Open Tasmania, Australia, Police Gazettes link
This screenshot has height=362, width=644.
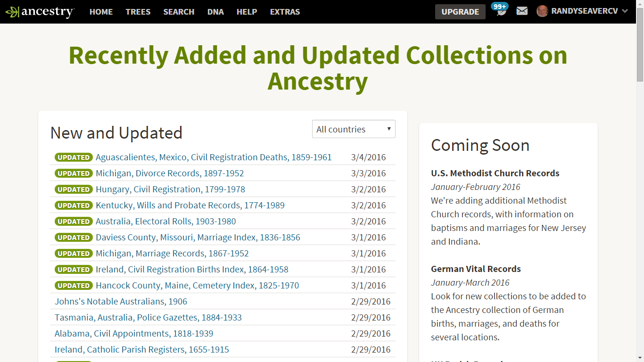click(148, 318)
